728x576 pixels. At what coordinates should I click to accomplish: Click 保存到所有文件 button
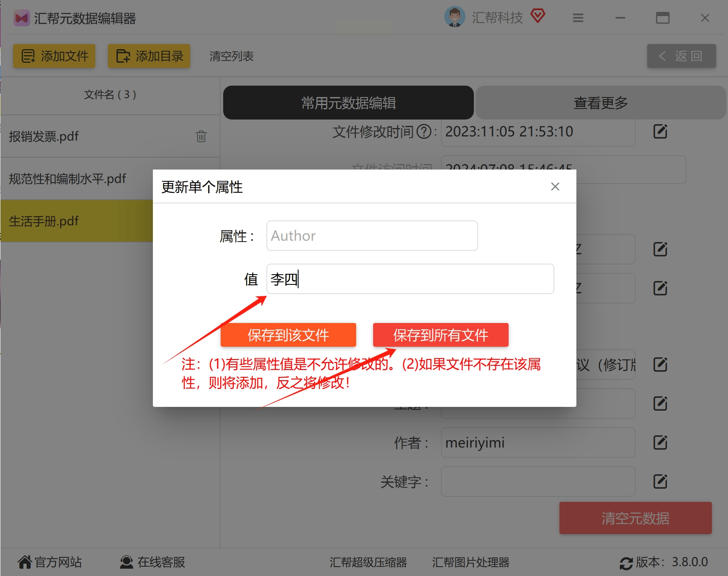(441, 335)
